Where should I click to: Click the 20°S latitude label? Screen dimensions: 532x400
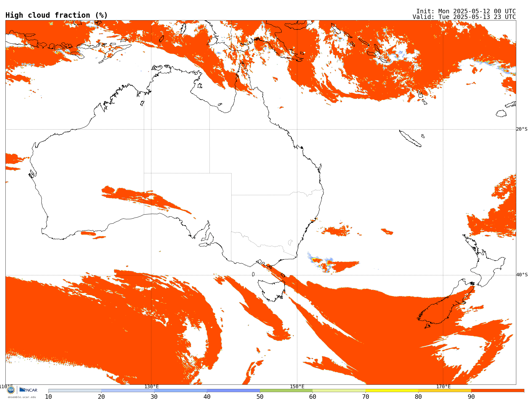[x=522, y=129]
